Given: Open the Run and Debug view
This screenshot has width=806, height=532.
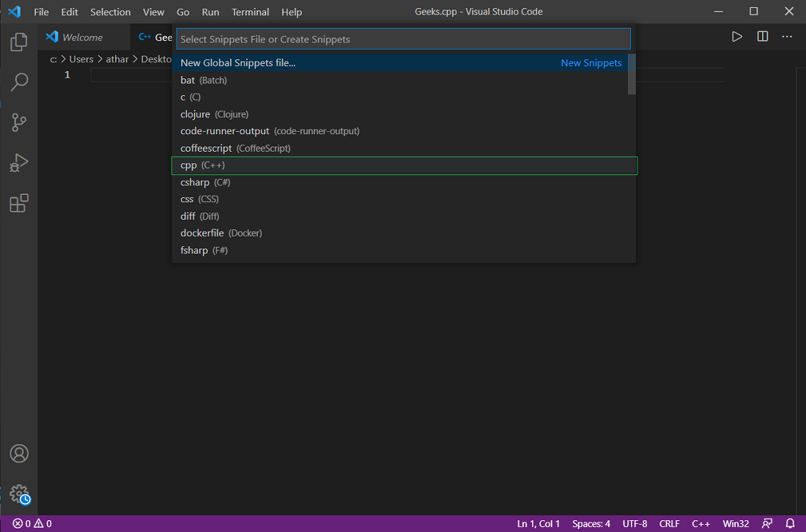Looking at the screenshot, I should (x=19, y=163).
